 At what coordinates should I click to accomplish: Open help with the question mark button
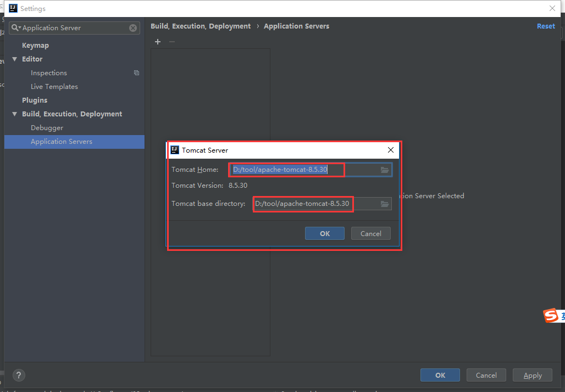click(19, 376)
